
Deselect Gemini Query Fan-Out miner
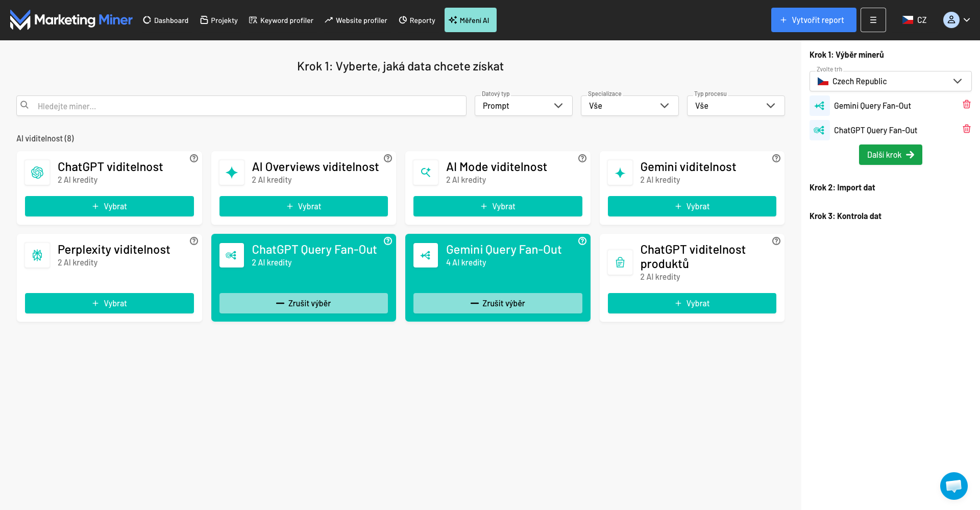tap(498, 303)
